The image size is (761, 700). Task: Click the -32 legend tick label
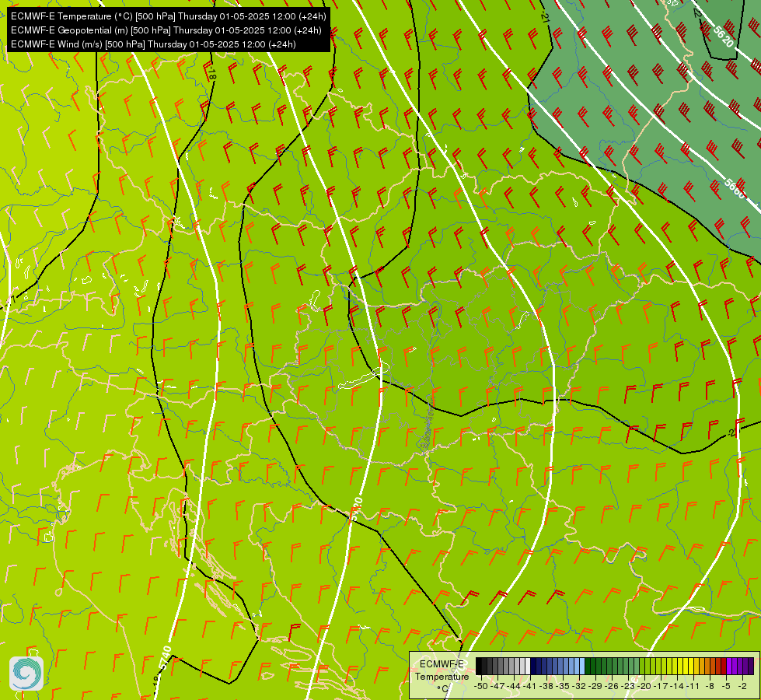click(x=579, y=687)
